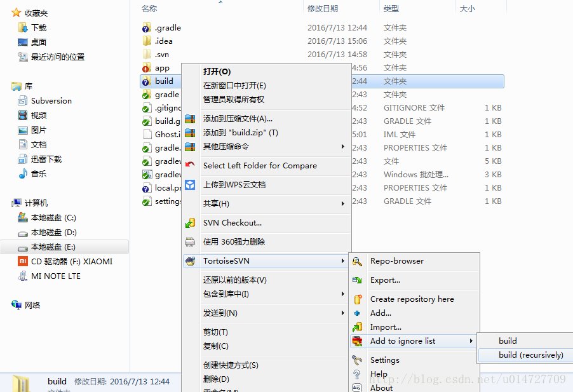The width and height of the screenshot is (573, 392).
Task: Click the Add to ignore list icon
Action: (357, 341)
